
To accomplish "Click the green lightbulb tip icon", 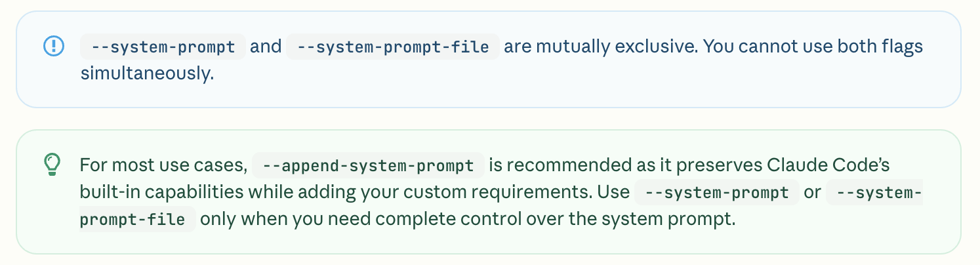I will [x=52, y=164].
